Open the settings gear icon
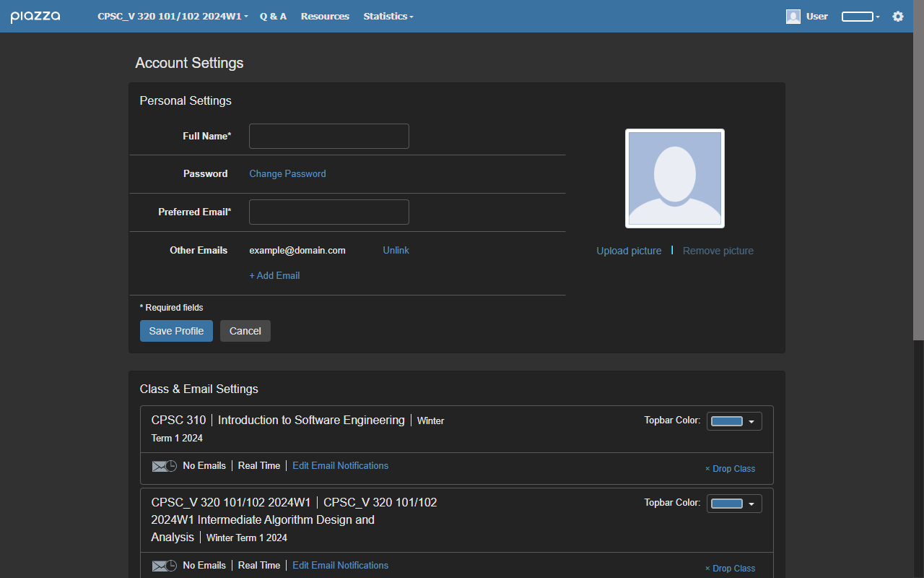The image size is (924, 578). (898, 16)
